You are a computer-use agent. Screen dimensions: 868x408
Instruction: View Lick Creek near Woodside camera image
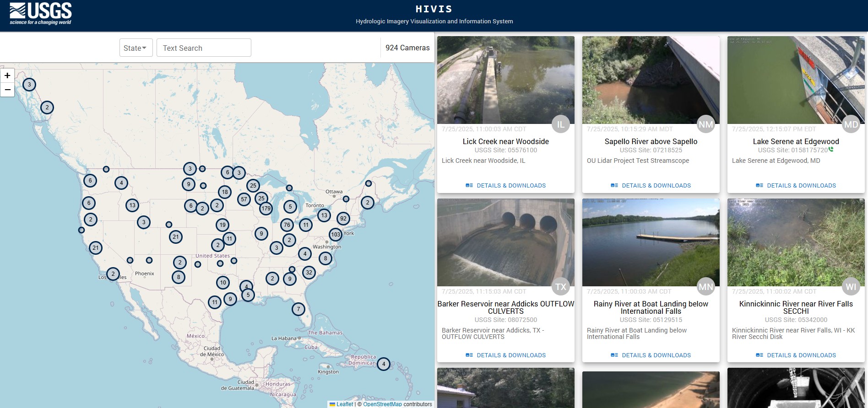(x=506, y=80)
